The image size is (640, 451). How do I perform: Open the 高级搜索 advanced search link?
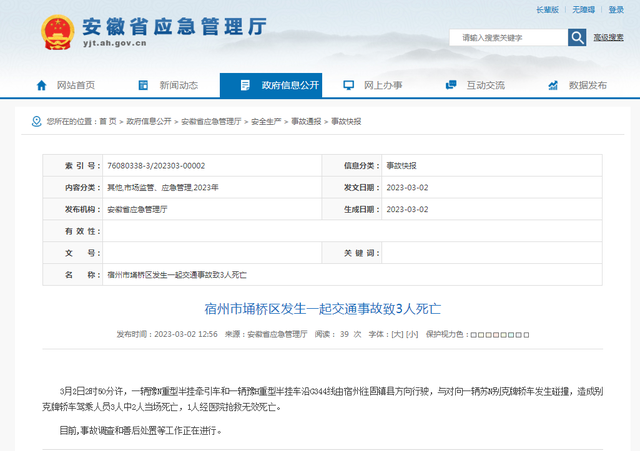[608, 38]
